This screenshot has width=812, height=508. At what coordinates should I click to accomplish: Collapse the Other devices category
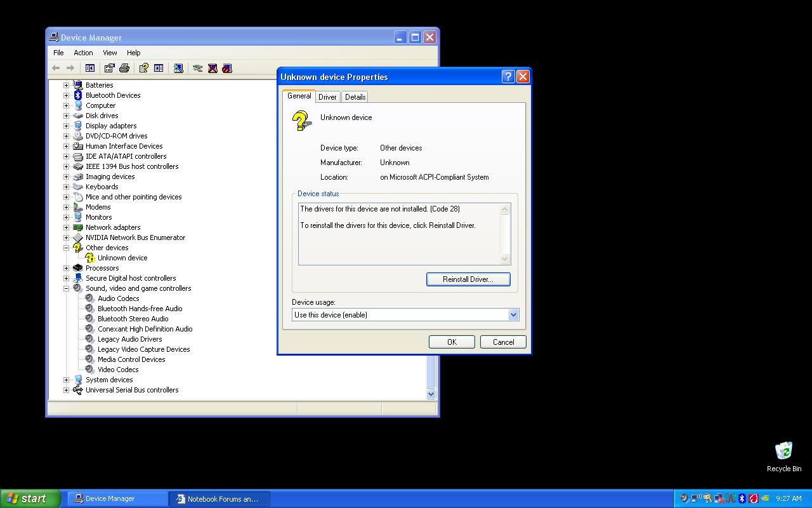click(66, 248)
